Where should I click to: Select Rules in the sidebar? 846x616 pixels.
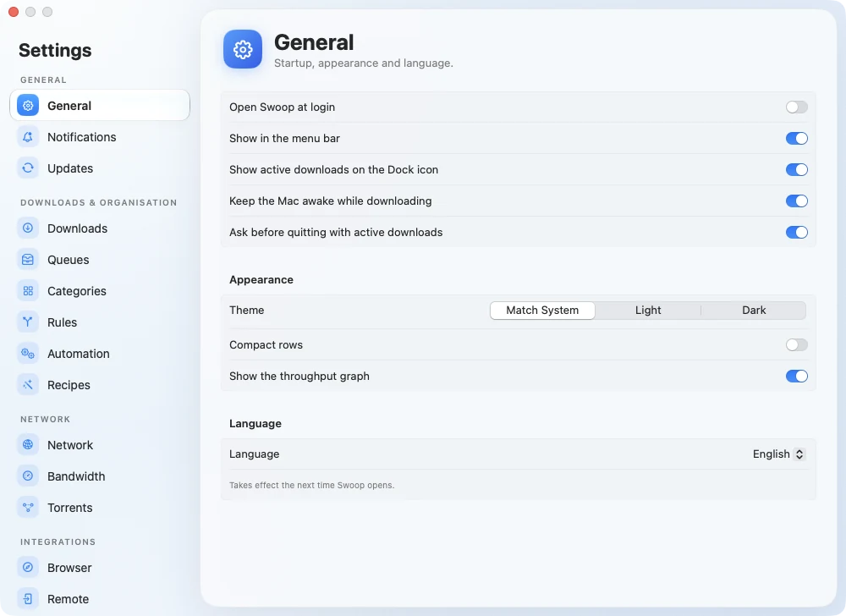tap(100, 322)
